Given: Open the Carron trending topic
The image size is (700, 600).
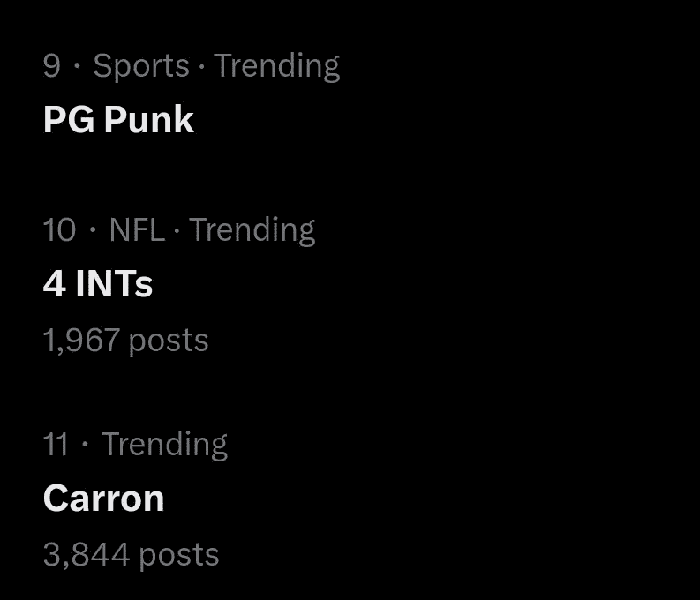Looking at the screenshot, I should point(103,499).
